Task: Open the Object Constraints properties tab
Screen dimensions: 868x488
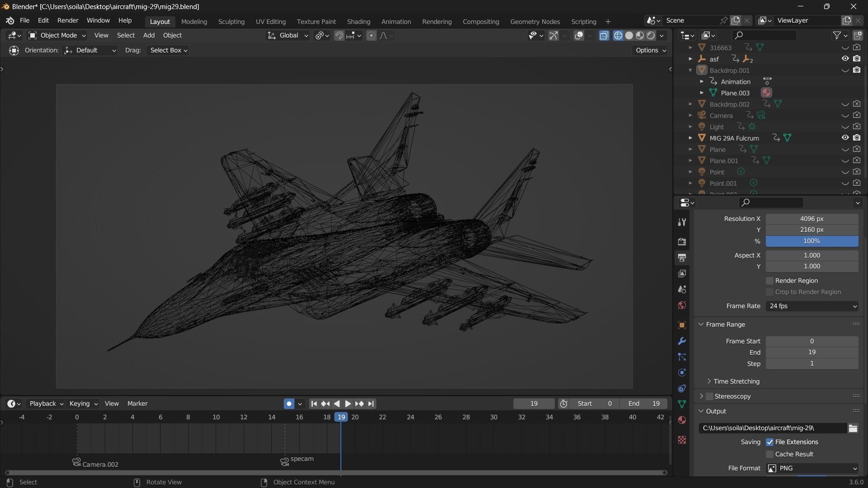Action: [682, 389]
